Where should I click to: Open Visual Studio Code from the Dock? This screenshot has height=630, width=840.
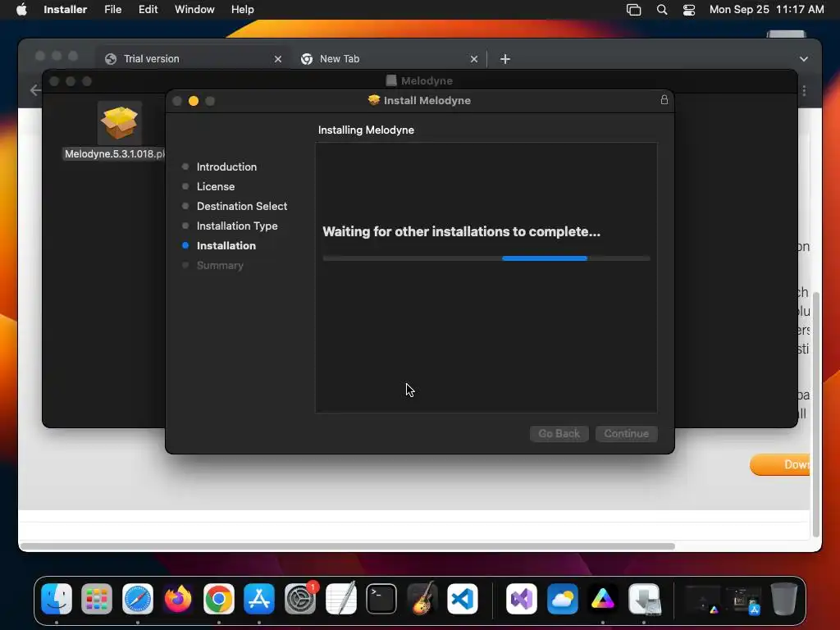(x=463, y=598)
